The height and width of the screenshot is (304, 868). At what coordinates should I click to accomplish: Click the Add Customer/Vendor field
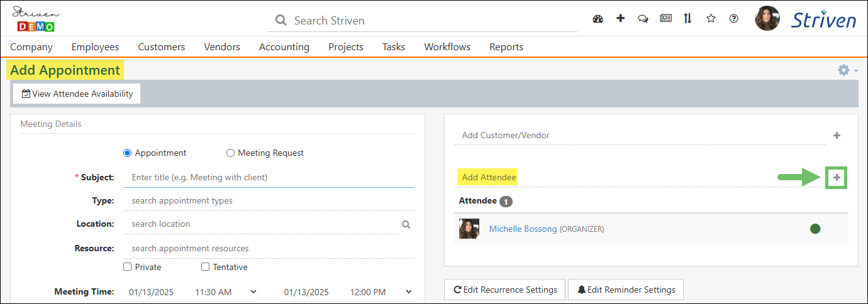(640, 135)
